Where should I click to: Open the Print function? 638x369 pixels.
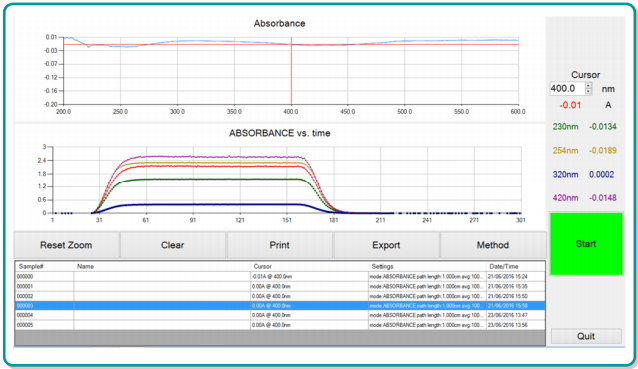click(280, 245)
